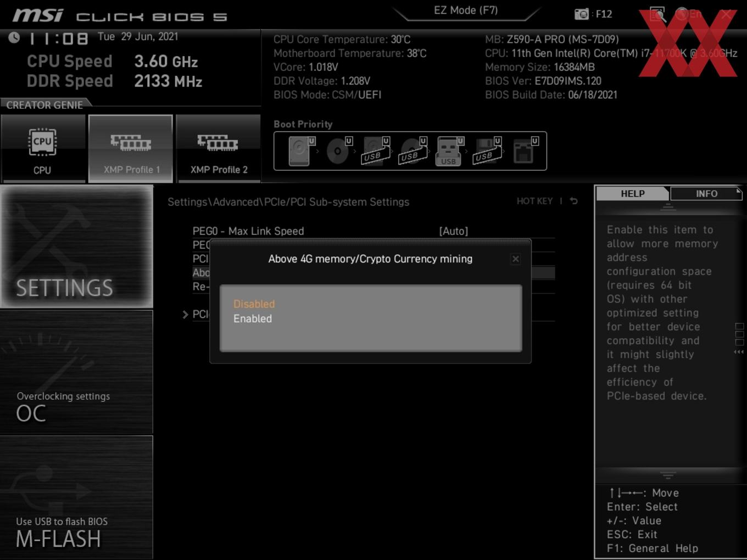Open M-FLASH to flash BIOS from USB
Screen dimensions: 747x560
(76, 498)
